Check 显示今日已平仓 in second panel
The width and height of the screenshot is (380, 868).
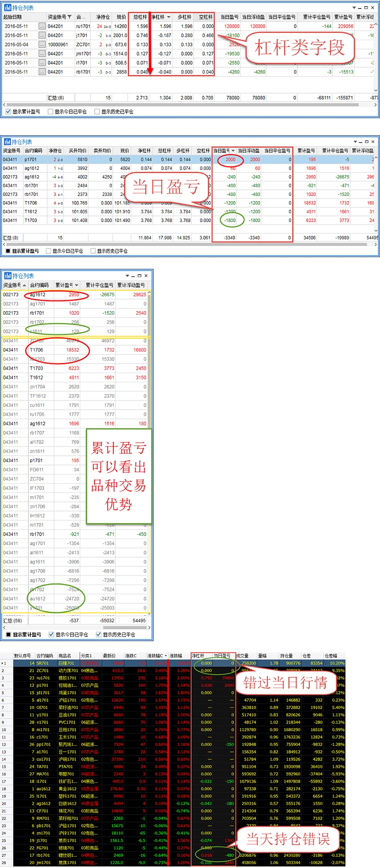pyautogui.click(x=48, y=251)
